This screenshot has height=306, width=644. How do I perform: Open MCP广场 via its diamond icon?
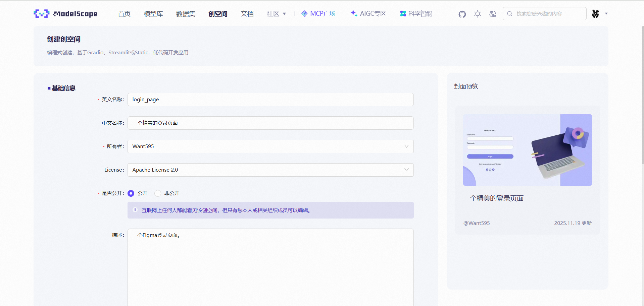coord(304,14)
